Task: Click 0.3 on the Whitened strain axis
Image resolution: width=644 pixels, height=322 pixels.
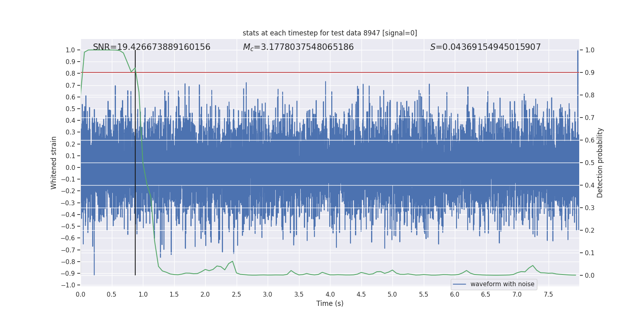Action: 70,132
